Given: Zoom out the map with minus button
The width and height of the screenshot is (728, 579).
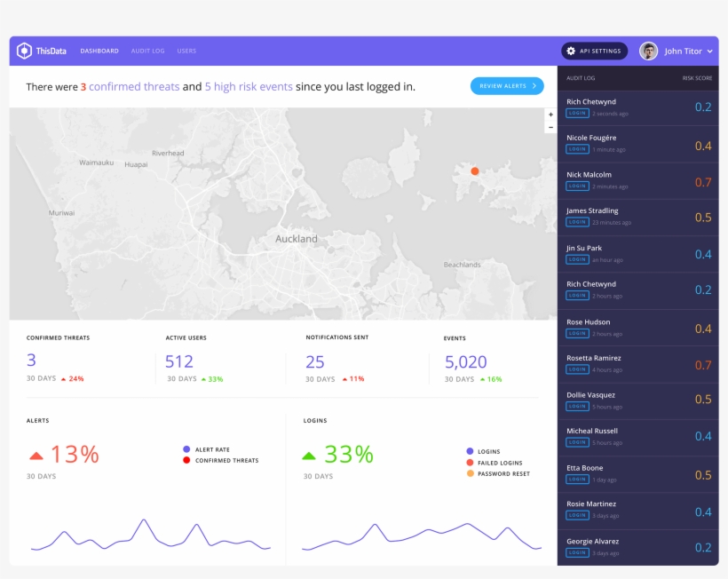Looking at the screenshot, I should click(550, 127).
